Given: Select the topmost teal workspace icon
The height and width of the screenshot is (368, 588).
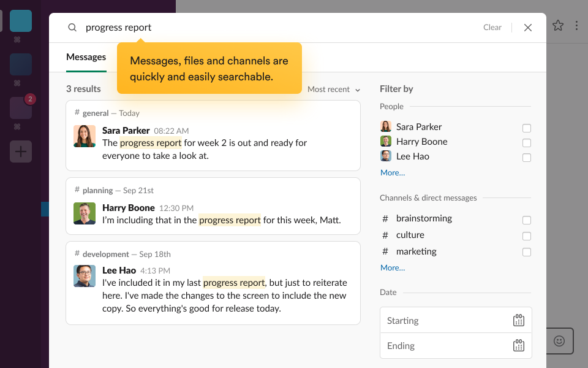Looking at the screenshot, I should click(x=21, y=20).
